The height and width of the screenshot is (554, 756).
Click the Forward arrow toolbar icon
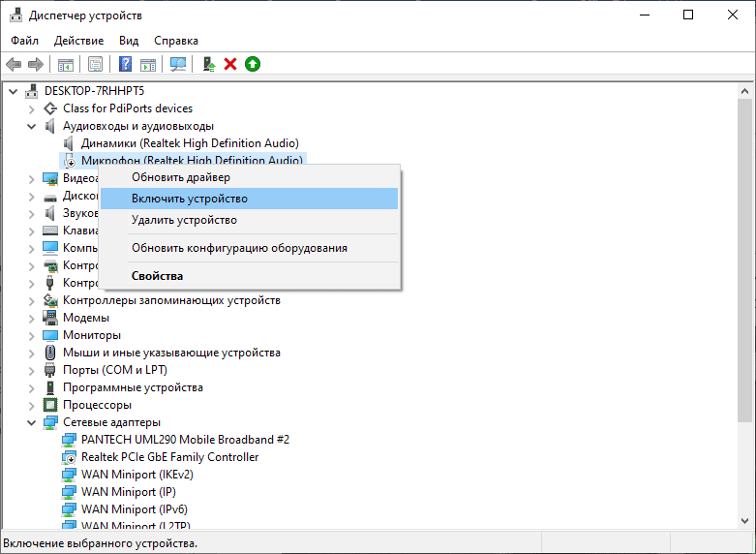(x=36, y=64)
